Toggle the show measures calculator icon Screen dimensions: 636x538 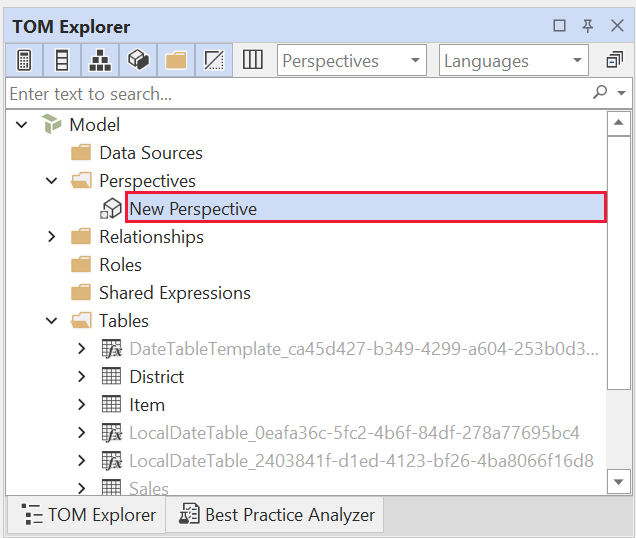(23, 60)
